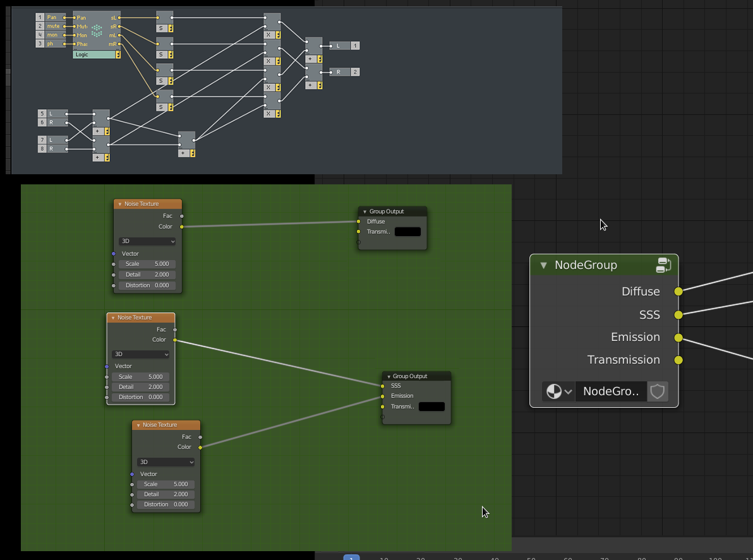Click Scale field on Noise Texture wired to Diffuse
This screenshot has width=753, height=560.
coord(147,264)
